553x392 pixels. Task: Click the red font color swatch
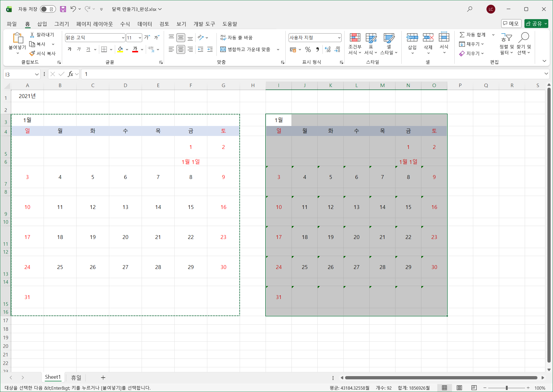pos(135,49)
